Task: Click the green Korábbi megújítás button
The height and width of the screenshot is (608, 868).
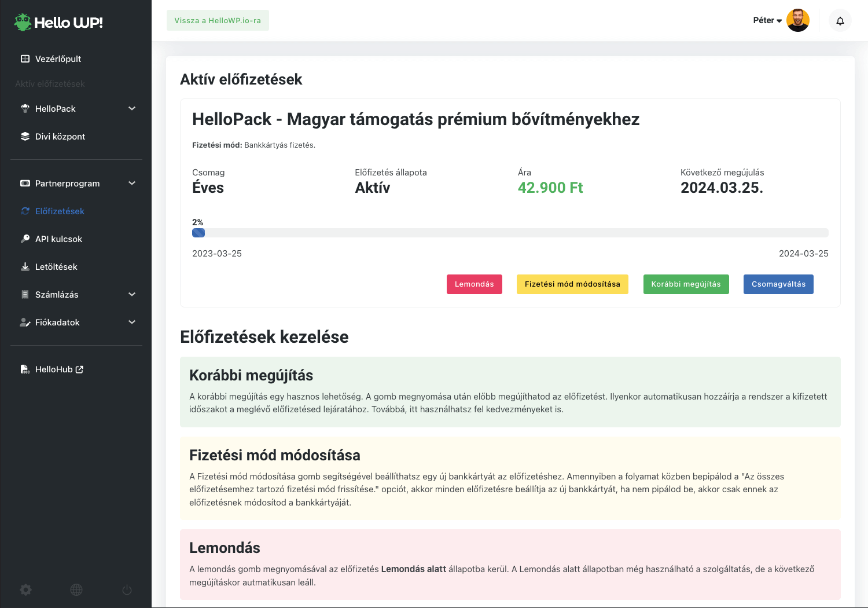Action: click(x=686, y=284)
